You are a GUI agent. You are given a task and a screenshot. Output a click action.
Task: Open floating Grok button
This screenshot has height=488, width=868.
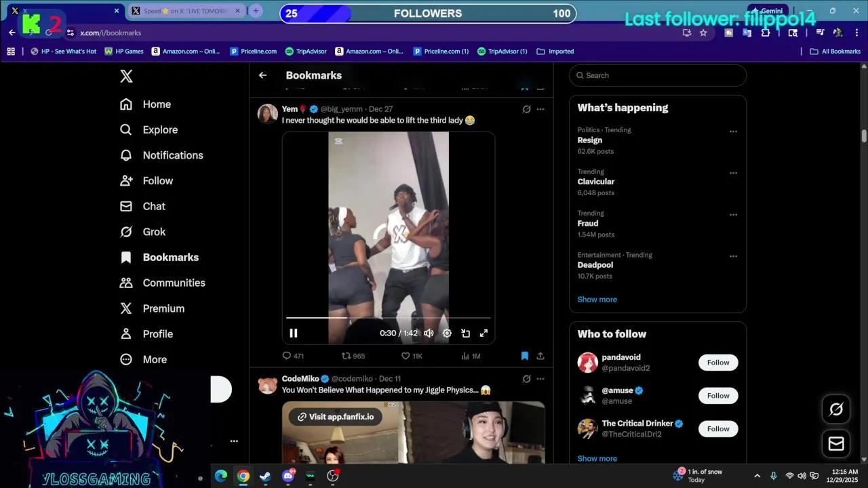[836, 409]
